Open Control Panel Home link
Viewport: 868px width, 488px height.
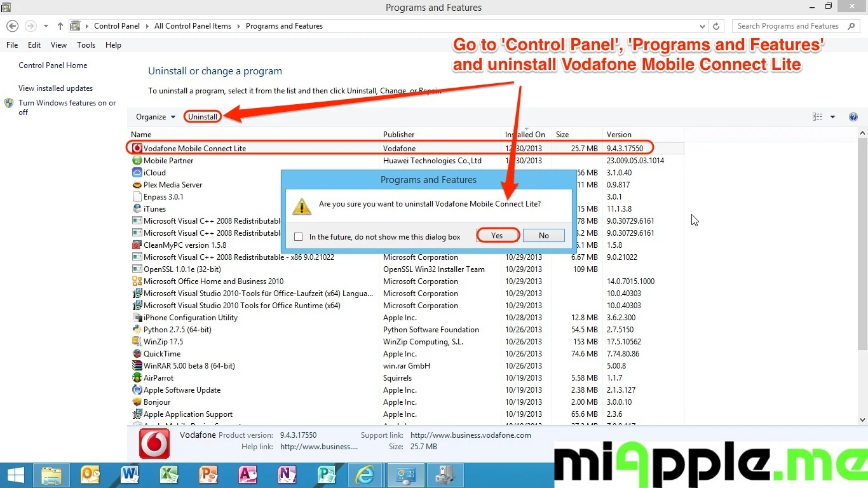tap(53, 65)
